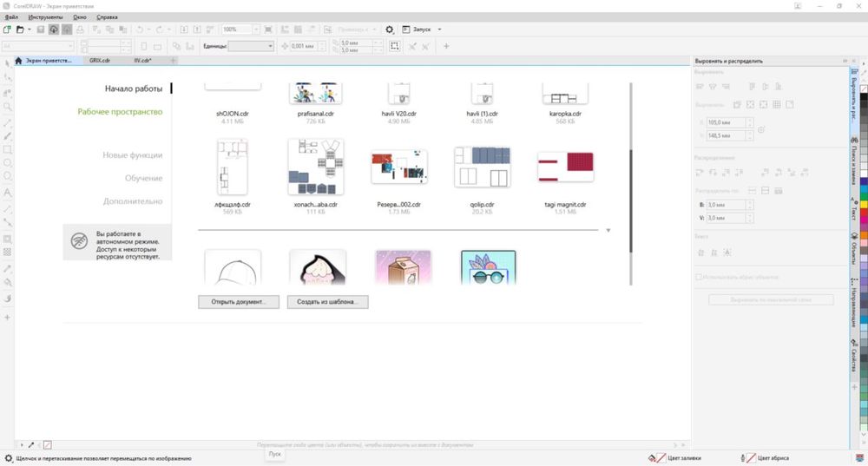This screenshot has width=868, height=466.
Task: Select Обучение in sidebar
Action: click(143, 178)
